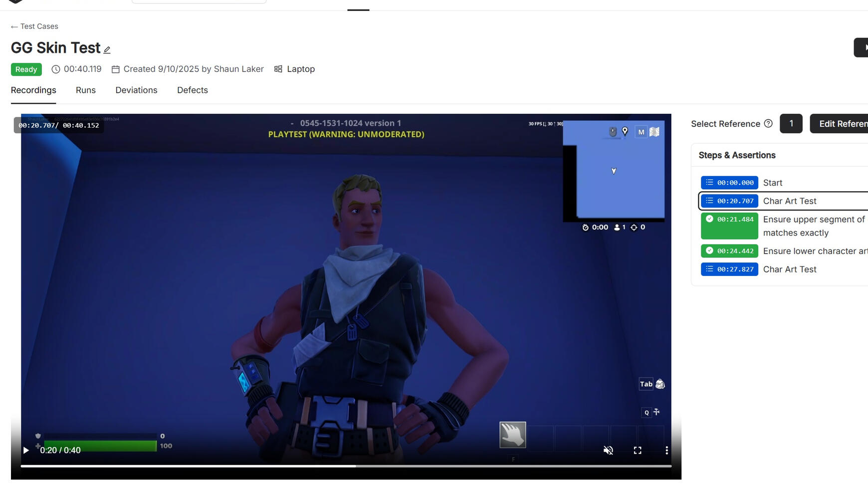Open the Defects tab
This screenshot has width=868, height=504.
[192, 90]
